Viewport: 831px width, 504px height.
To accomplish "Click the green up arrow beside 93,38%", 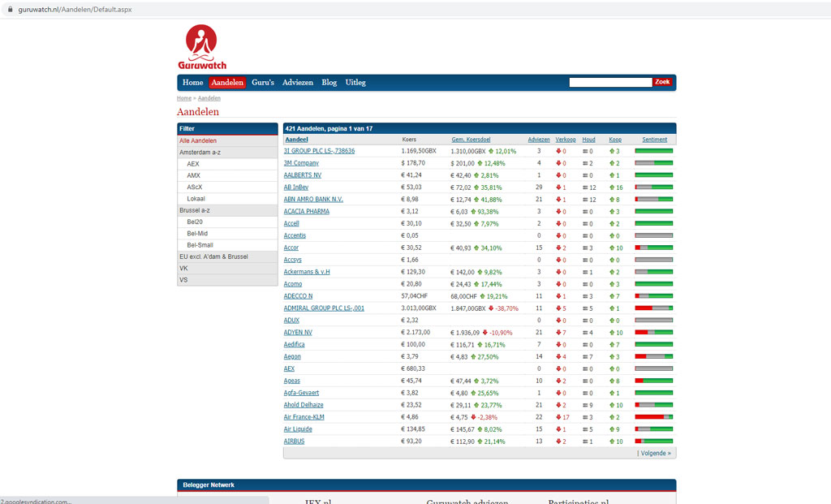I will click(473, 212).
